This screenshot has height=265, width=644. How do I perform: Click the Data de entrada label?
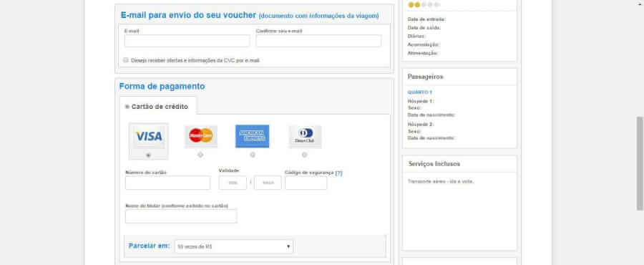tap(426, 19)
